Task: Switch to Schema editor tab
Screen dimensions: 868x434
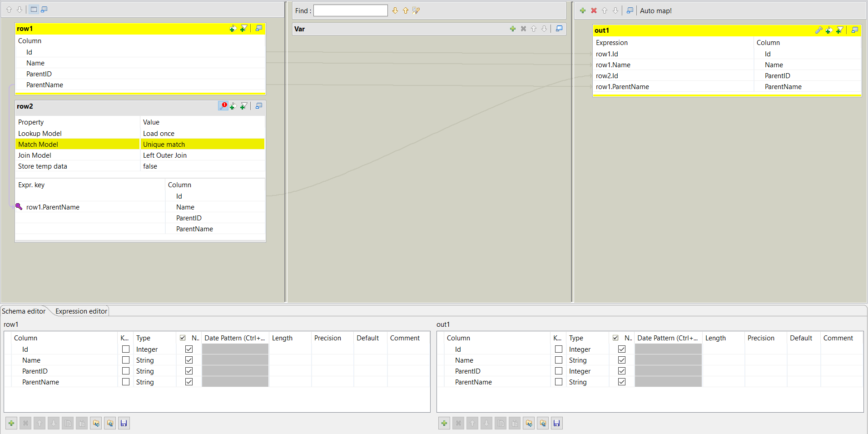Action: pyautogui.click(x=24, y=311)
